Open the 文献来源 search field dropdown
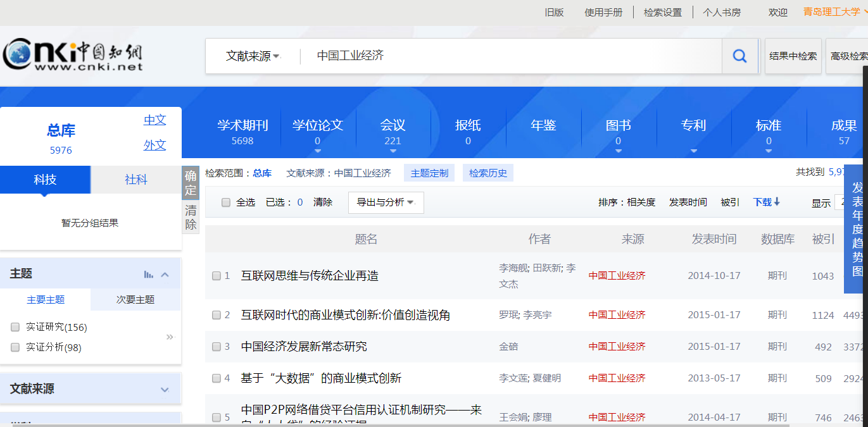868x427 pixels. click(253, 56)
